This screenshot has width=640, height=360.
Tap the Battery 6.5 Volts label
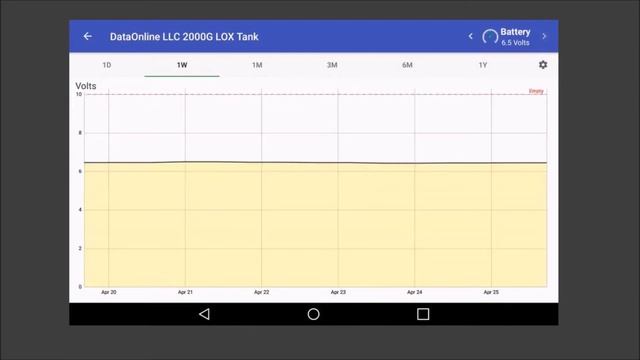click(515, 37)
